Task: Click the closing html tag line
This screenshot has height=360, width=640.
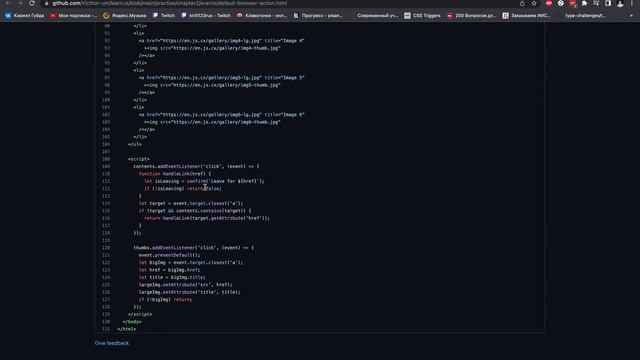Action: pyautogui.click(x=127, y=329)
